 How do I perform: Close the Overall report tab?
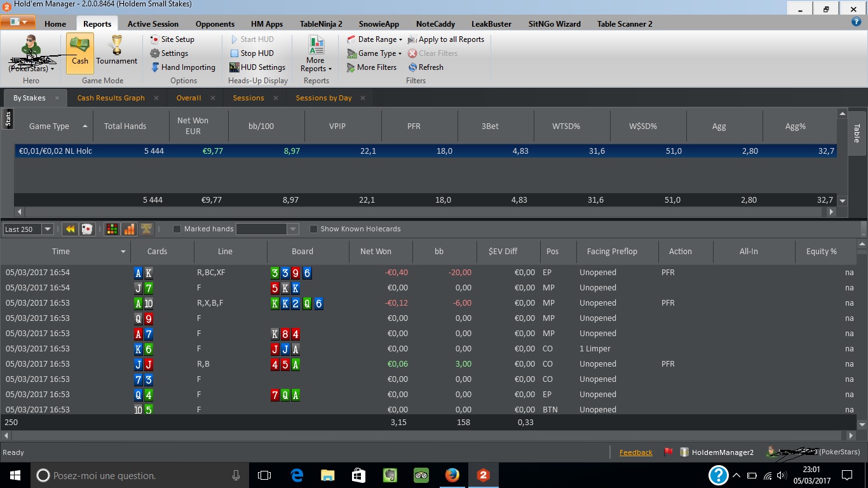pyautogui.click(x=213, y=98)
